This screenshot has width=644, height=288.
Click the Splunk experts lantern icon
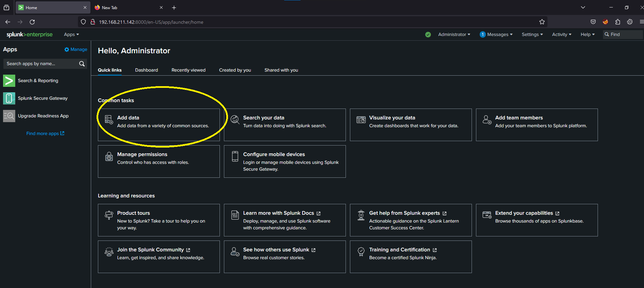[361, 215]
